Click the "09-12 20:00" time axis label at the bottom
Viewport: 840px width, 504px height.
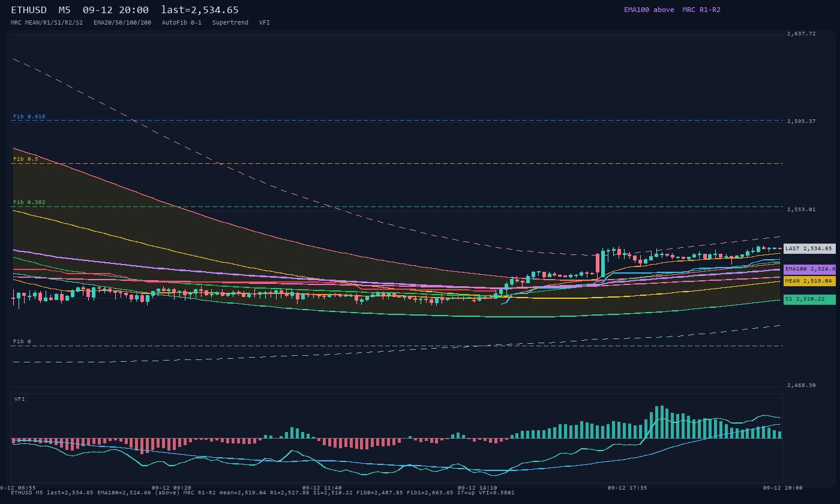pyautogui.click(x=782, y=488)
